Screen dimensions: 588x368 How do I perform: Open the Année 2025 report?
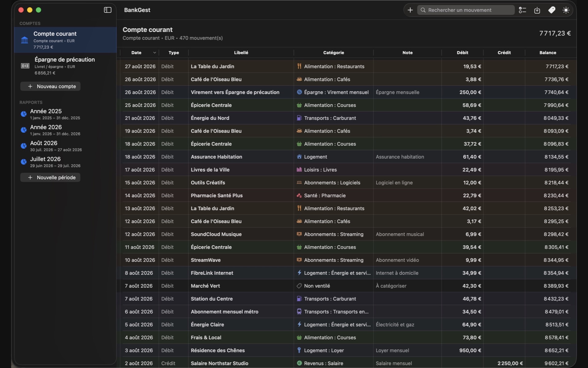pos(65,114)
